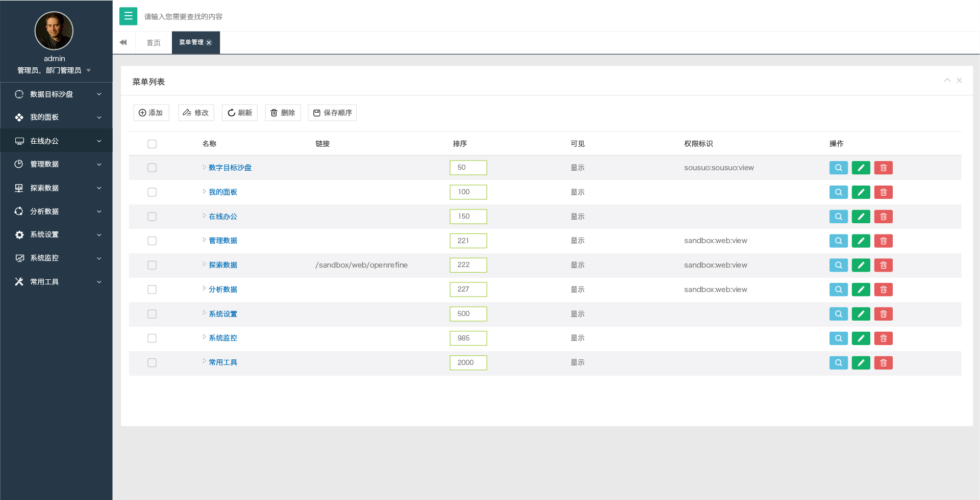Collapse the 菜单列表 panel with the up chevron
This screenshot has height=500, width=980.
947,81
